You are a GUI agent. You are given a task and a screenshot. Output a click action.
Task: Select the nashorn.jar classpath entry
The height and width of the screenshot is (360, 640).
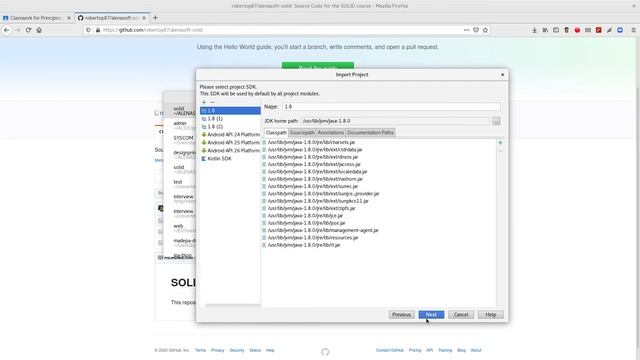(x=315, y=179)
